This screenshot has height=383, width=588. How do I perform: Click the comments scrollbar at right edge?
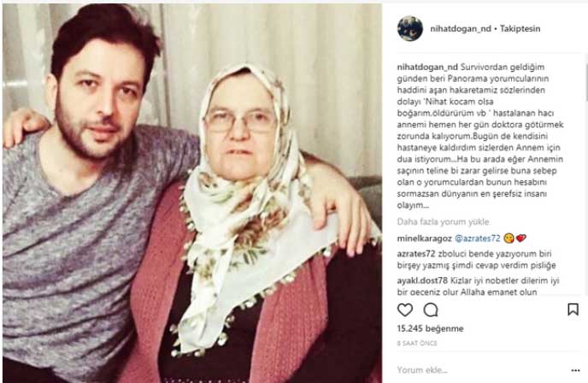[x=585, y=85]
